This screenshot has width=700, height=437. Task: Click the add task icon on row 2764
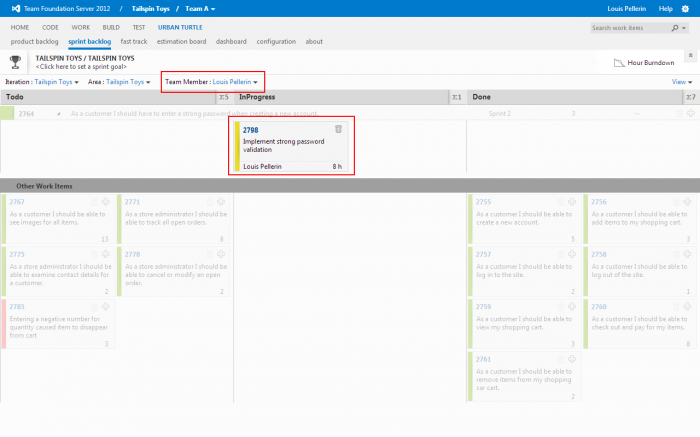point(691,113)
